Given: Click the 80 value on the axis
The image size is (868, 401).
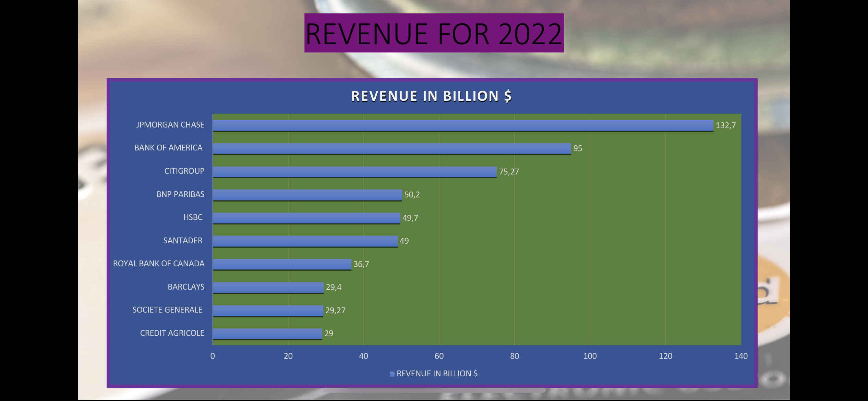Looking at the screenshot, I should tap(515, 356).
